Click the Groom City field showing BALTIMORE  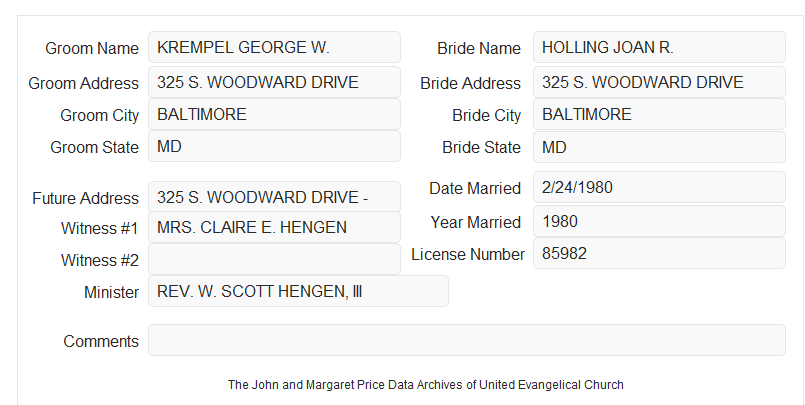[274, 114]
